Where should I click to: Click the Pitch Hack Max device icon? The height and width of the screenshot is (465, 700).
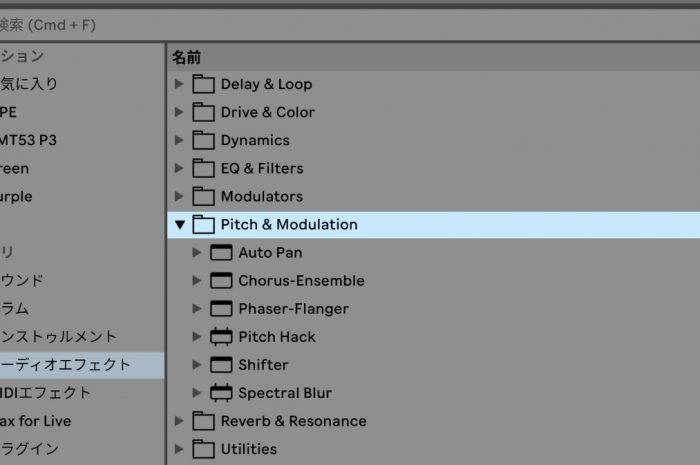click(221, 337)
